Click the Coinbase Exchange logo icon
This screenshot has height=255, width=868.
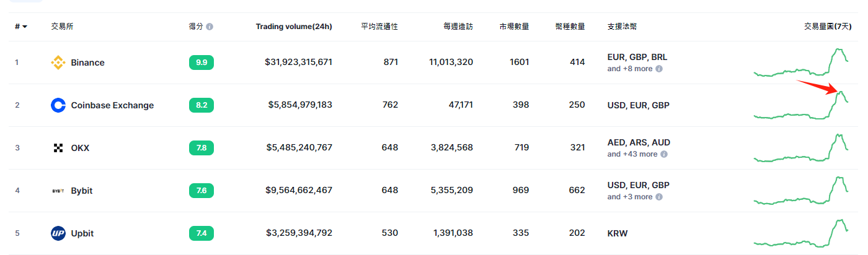point(58,105)
